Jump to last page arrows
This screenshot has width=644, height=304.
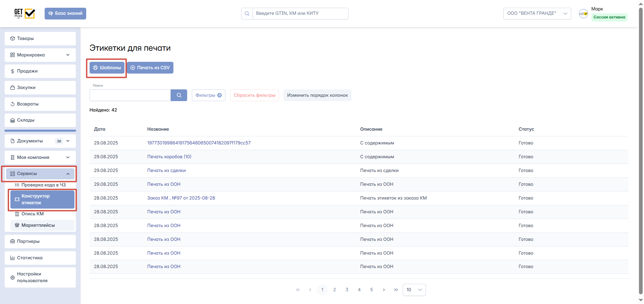click(396, 290)
